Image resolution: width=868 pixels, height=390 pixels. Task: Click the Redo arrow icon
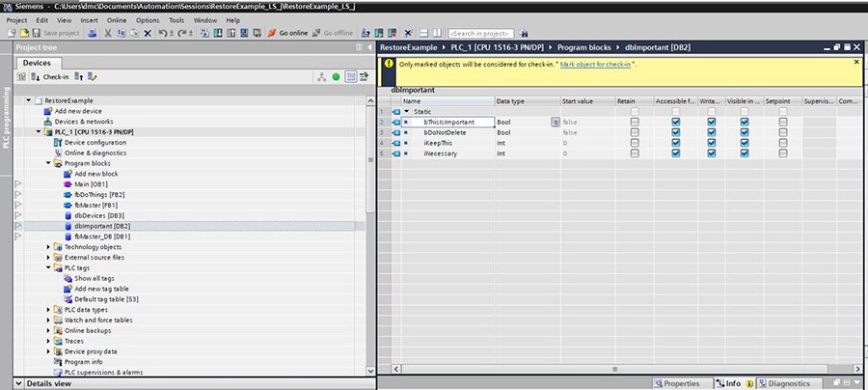[x=182, y=33]
